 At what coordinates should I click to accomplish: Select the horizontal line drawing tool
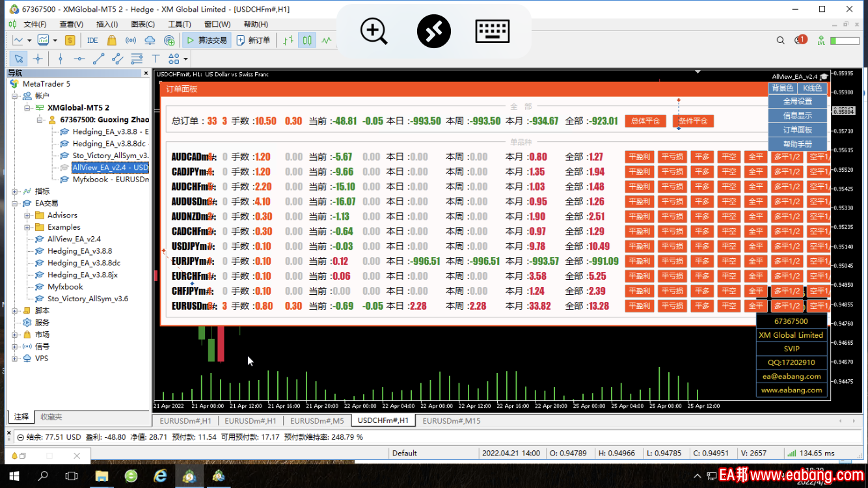(x=79, y=59)
